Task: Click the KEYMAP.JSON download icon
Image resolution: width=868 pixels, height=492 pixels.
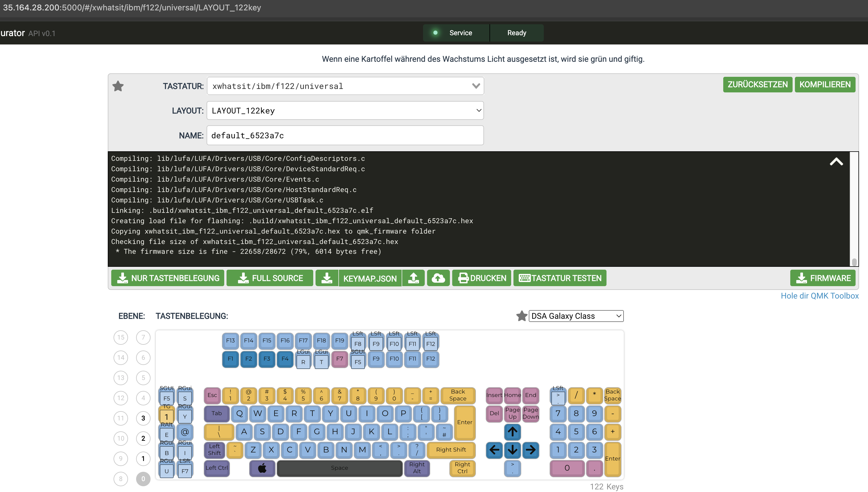Action: [x=327, y=277]
